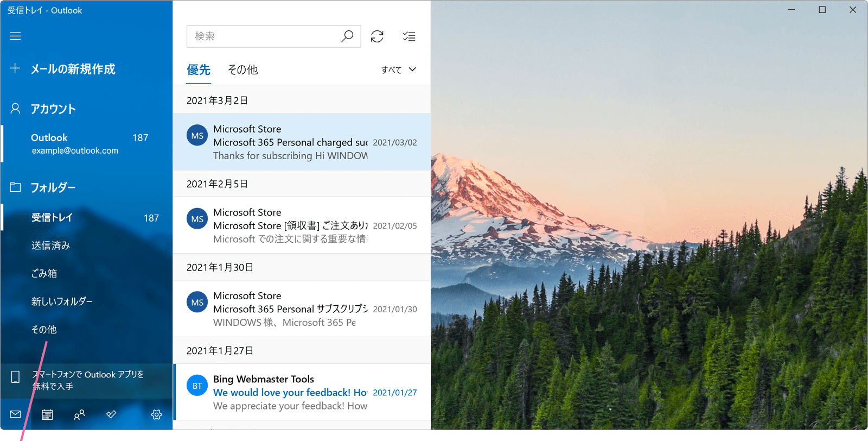Select the その他 tab in message list
Image resolution: width=868 pixels, height=441 pixels.
pos(242,70)
